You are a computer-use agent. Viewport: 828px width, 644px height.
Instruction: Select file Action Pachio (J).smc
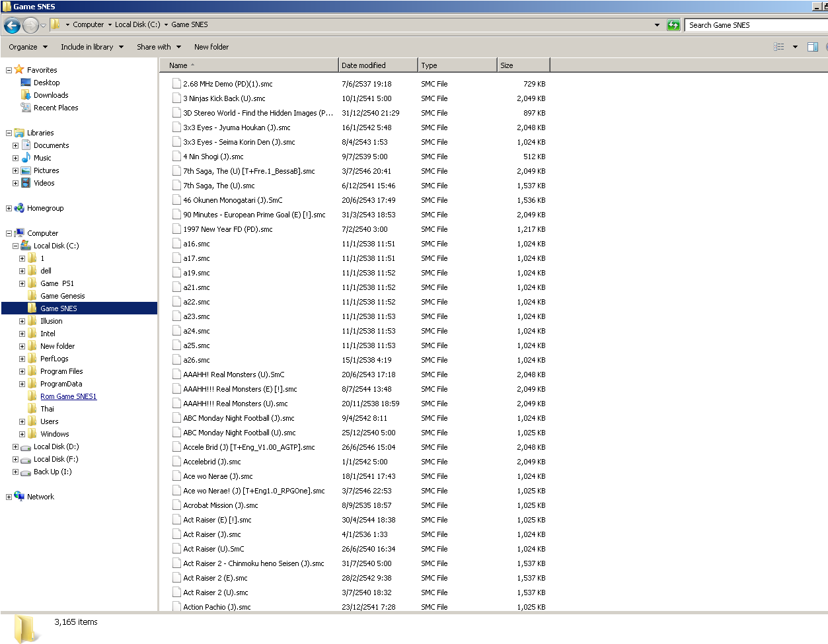pos(217,607)
